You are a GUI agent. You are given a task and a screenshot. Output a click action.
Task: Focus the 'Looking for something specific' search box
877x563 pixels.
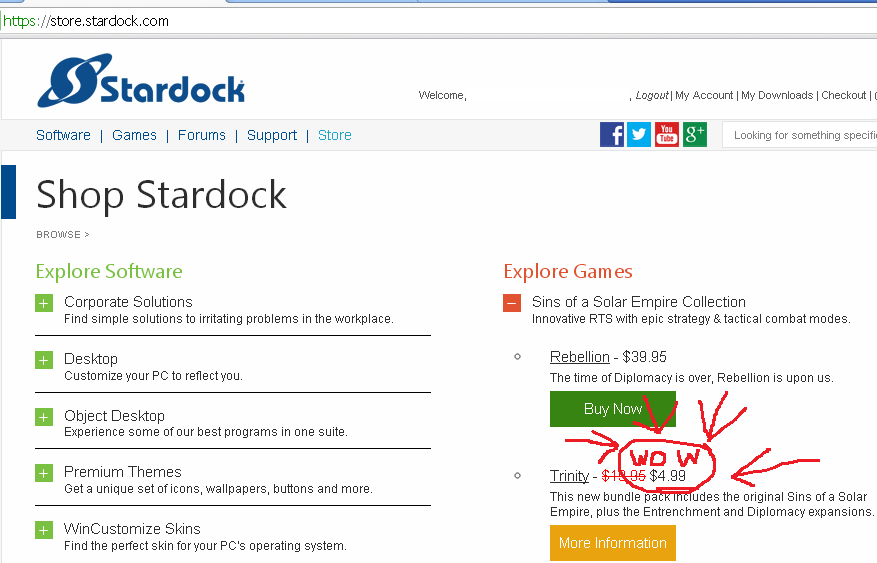(800, 135)
